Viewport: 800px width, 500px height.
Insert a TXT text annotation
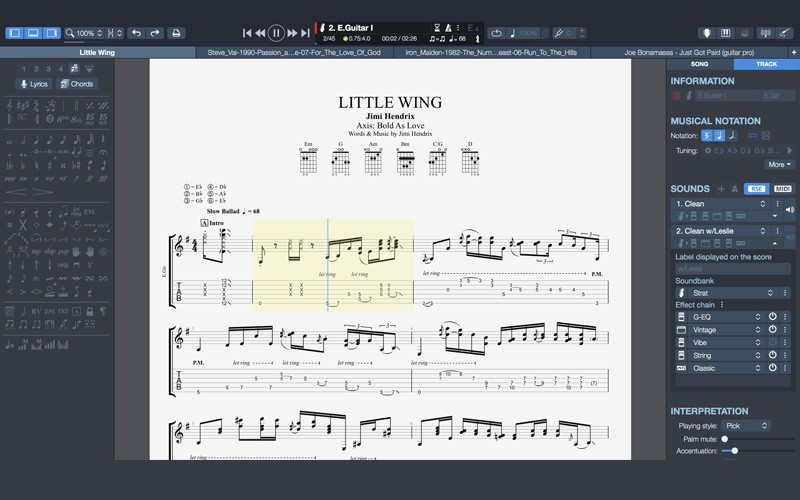click(63, 311)
